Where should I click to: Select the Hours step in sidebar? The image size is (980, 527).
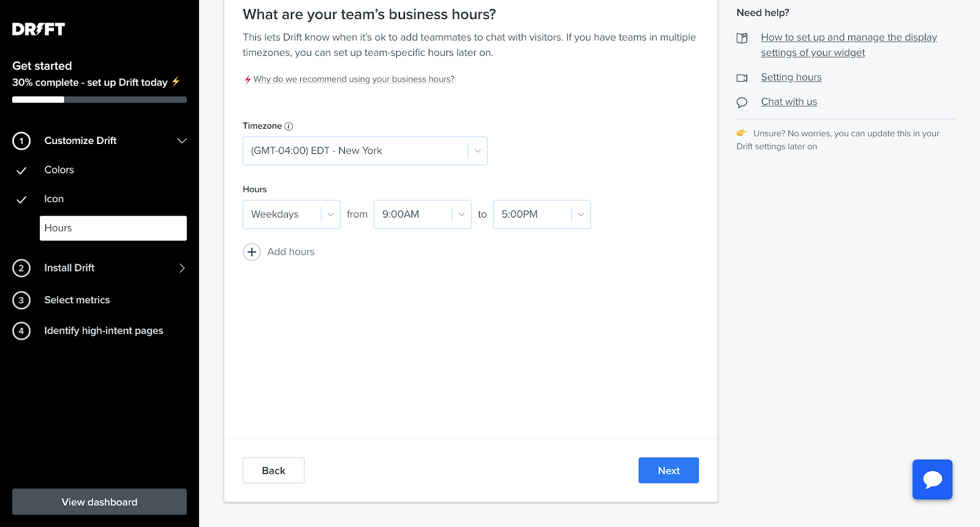point(113,228)
